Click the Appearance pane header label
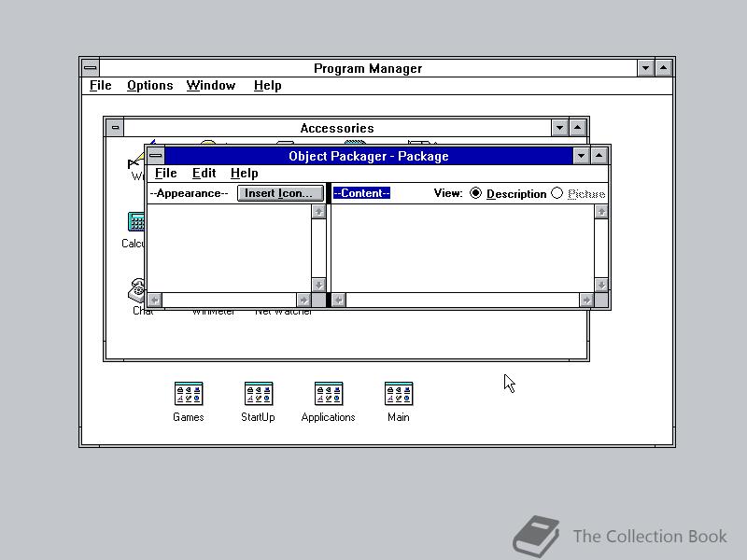 188,193
